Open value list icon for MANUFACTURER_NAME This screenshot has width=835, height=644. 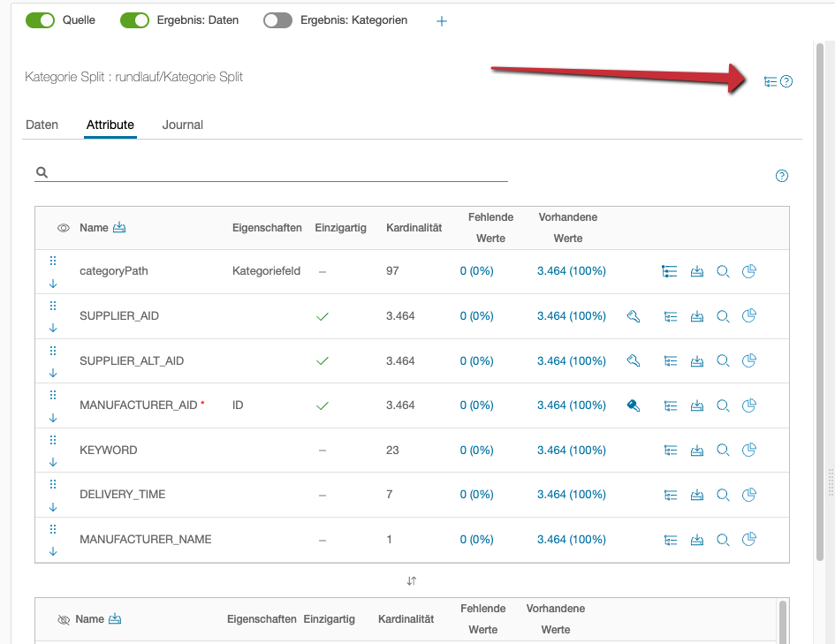tap(671, 540)
